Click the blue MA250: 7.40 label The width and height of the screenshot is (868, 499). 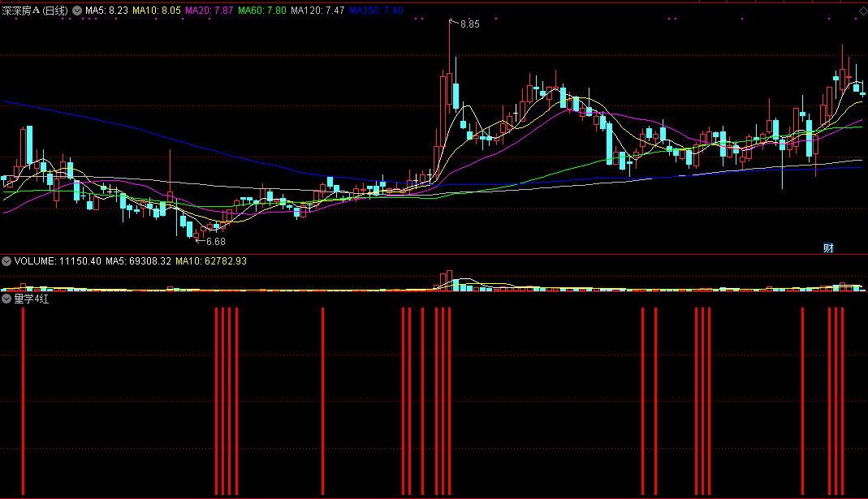click(x=377, y=11)
